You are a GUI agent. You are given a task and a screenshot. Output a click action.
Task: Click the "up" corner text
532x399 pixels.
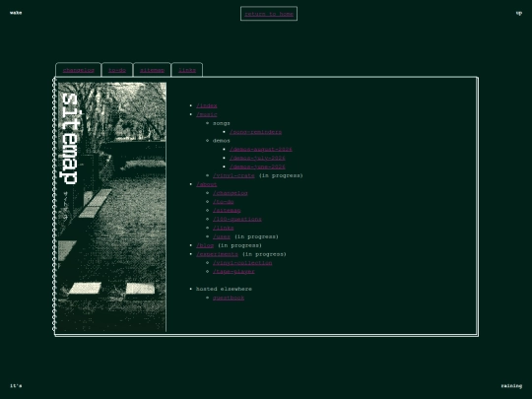519,13
